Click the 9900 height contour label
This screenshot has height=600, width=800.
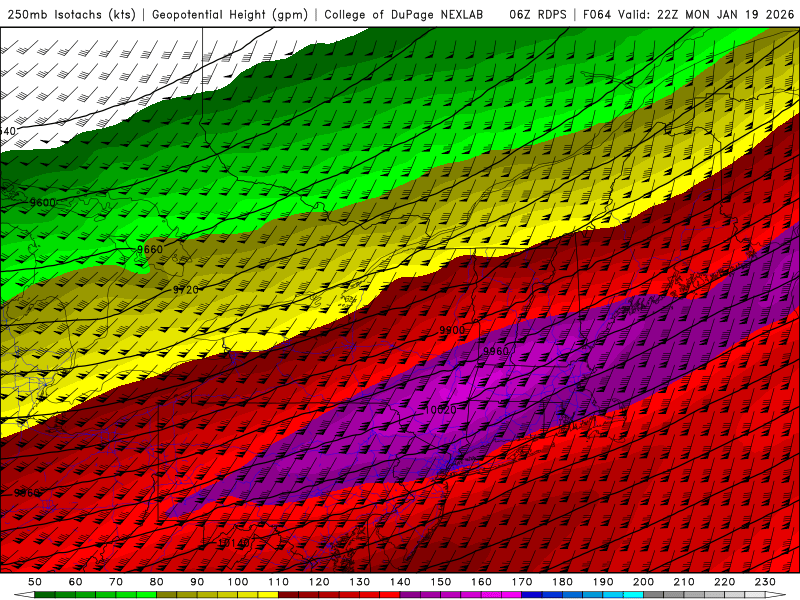(452, 330)
